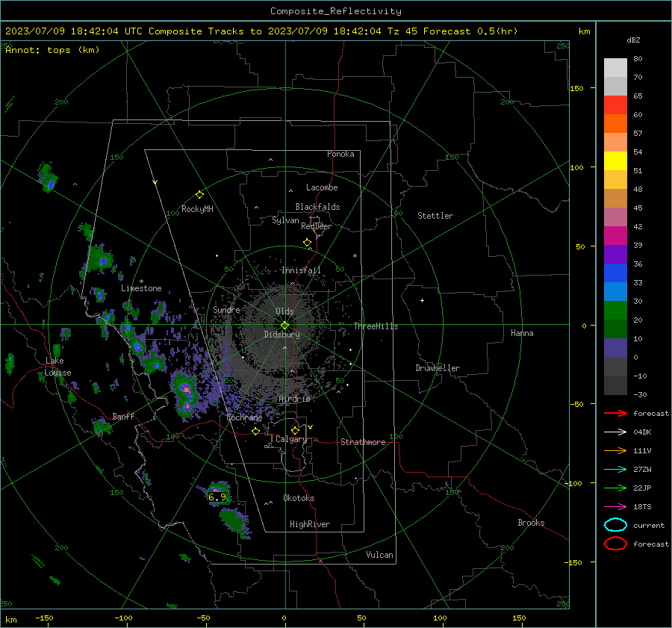The image size is (672, 628).
Task: Select the radar site diamond between Olds and Didsbury
Action: click(284, 325)
